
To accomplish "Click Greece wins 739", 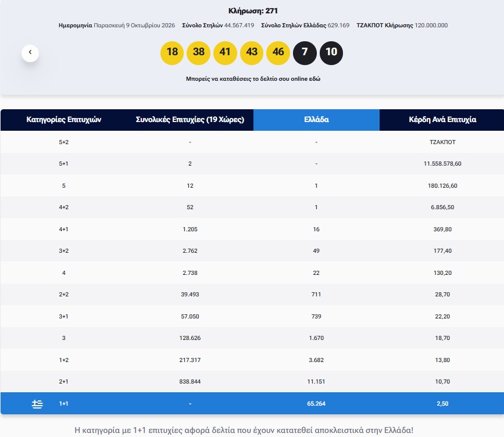I will point(316,317).
